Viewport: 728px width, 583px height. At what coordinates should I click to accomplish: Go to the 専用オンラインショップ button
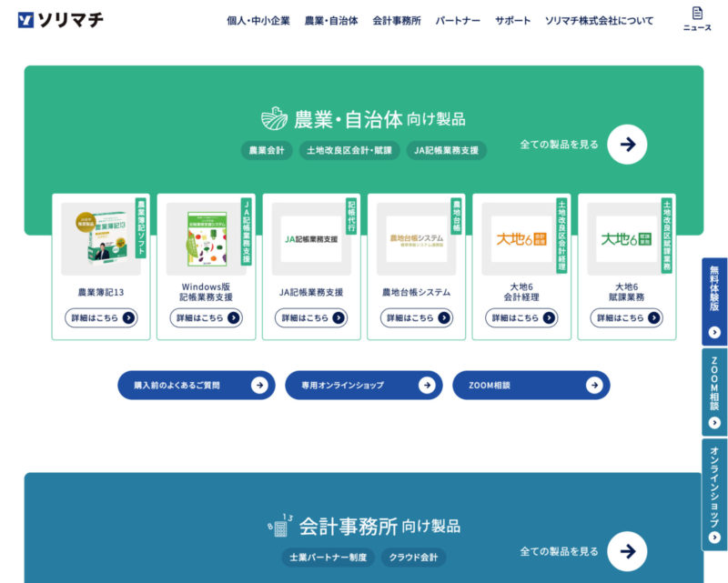point(363,385)
